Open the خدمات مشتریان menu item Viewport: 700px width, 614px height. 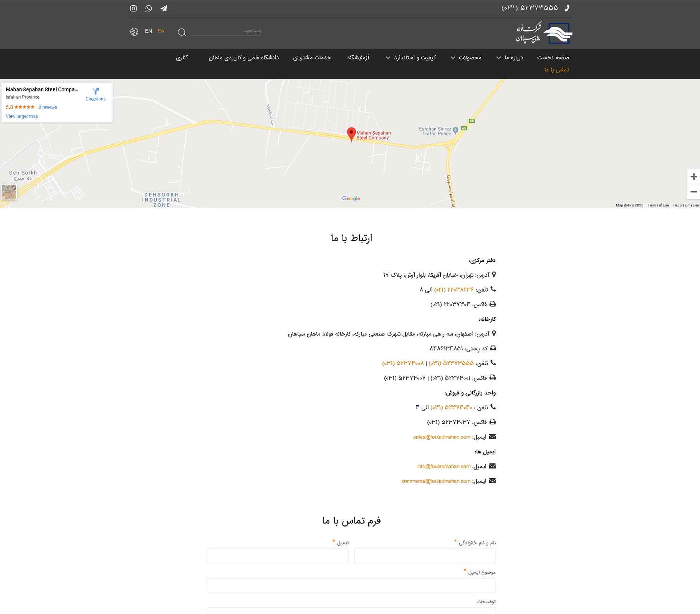coord(312,58)
